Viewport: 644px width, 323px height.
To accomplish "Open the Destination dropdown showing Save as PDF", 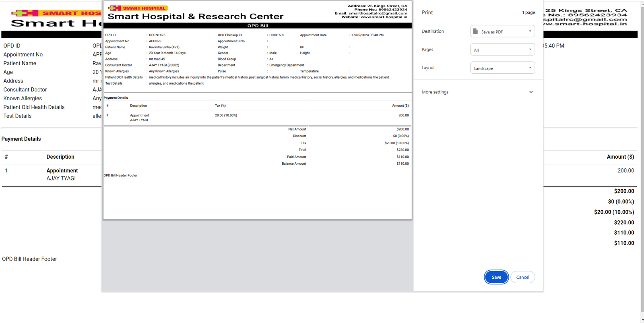I will [502, 31].
